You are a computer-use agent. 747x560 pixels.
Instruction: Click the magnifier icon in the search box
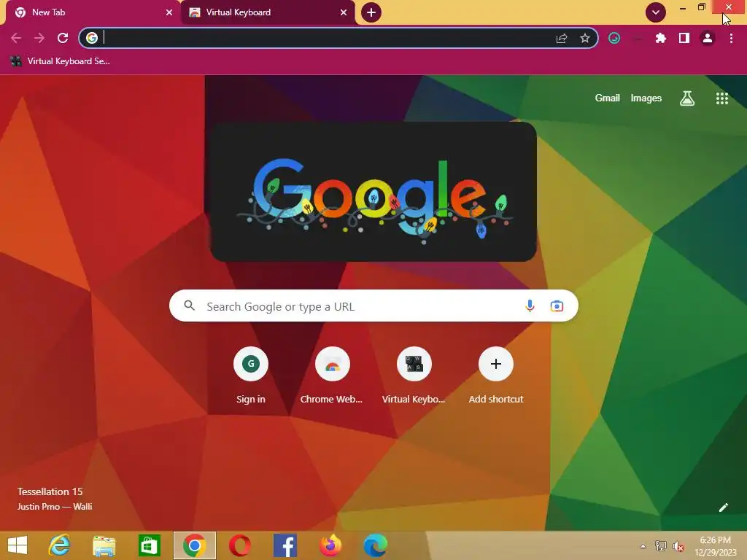pyautogui.click(x=189, y=306)
